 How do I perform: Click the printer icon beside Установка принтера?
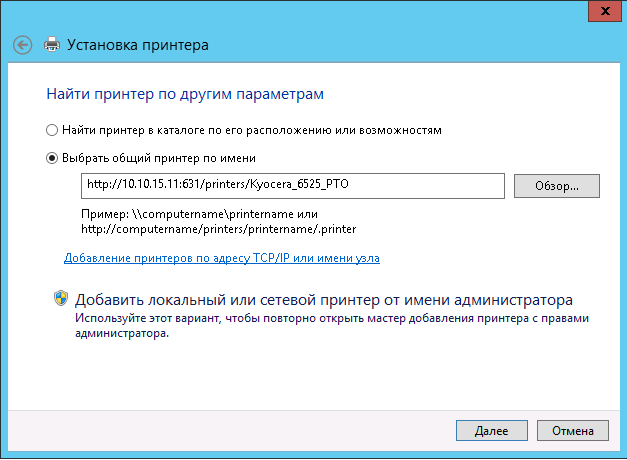[52, 44]
